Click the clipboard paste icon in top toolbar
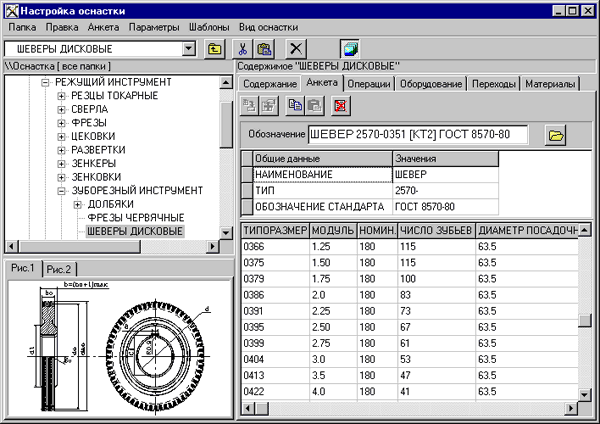This screenshot has height=424, width=600. (264, 48)
